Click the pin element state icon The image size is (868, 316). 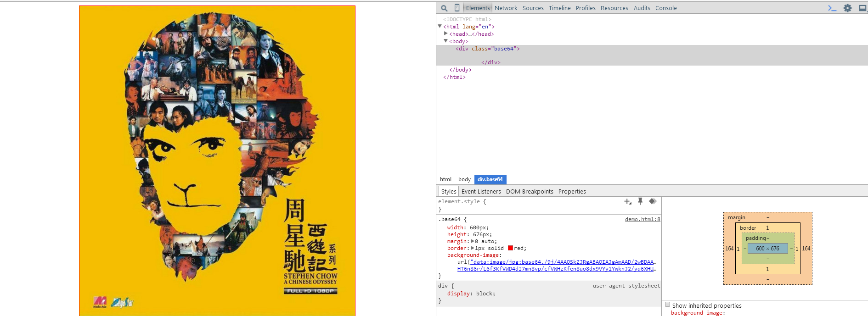640,201
